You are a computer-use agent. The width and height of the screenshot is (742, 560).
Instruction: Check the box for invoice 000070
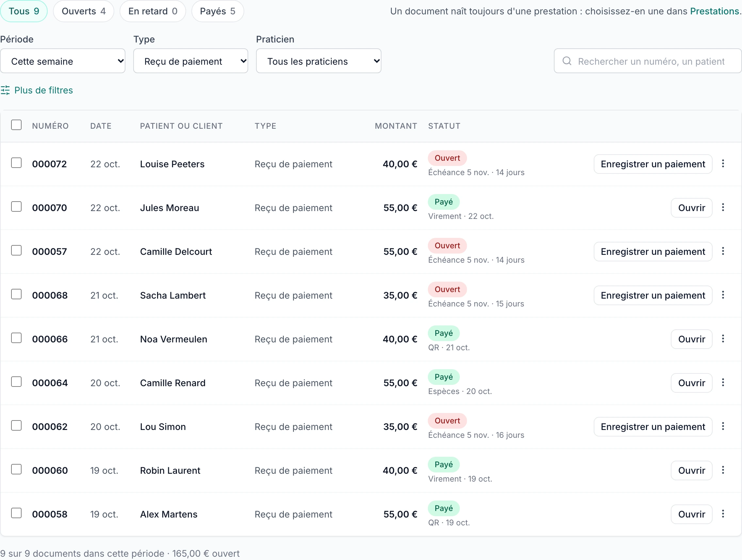pyautogui.click(x=16, y=207)
